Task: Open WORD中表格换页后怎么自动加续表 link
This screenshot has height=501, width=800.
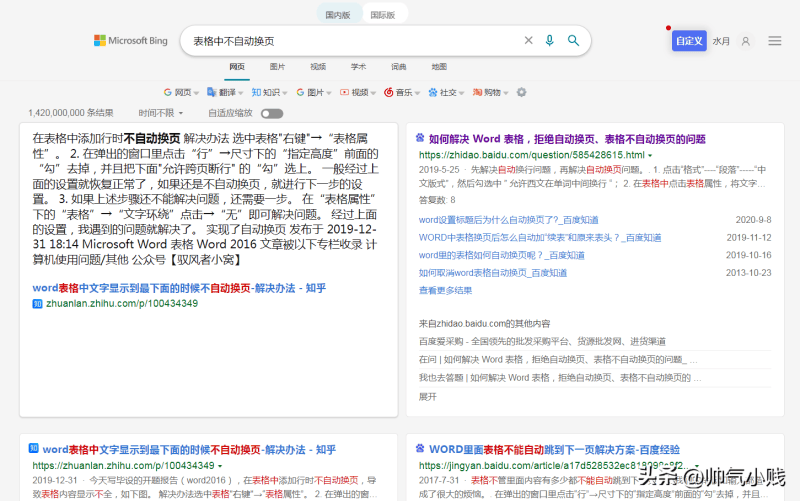Action: pos(540,237)
